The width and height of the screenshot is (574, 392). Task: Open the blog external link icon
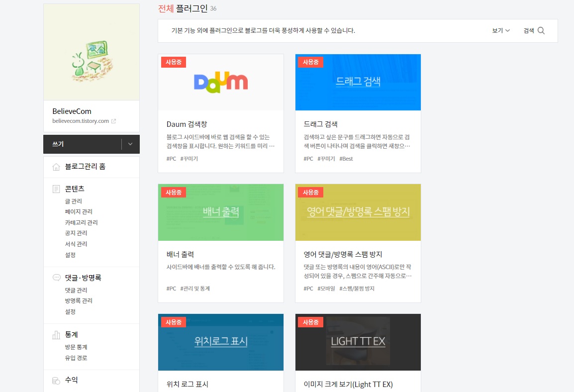click(x=113, y=121)
